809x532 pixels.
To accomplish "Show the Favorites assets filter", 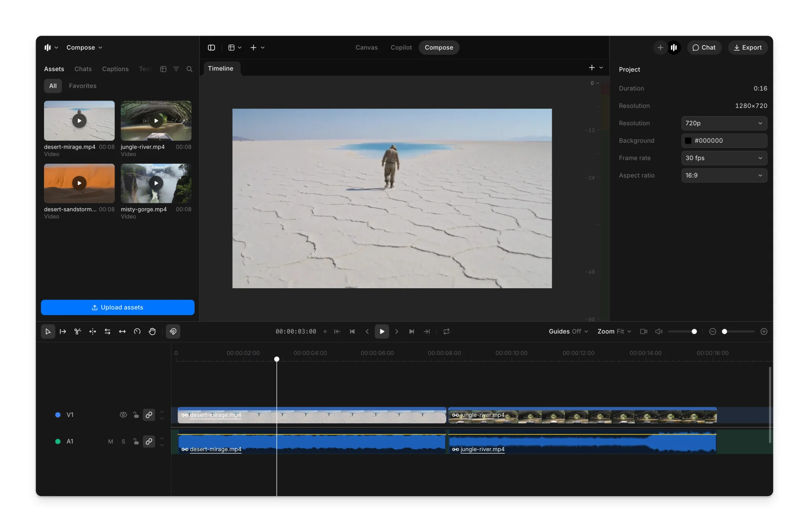I will pyautogui.click(x=83, y=86).
